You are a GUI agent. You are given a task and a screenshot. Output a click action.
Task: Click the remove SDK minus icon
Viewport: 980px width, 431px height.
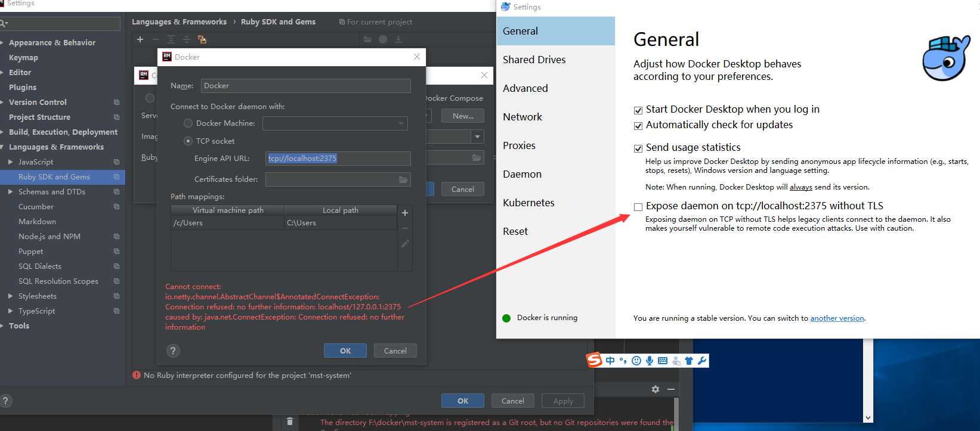click(156, 39)
